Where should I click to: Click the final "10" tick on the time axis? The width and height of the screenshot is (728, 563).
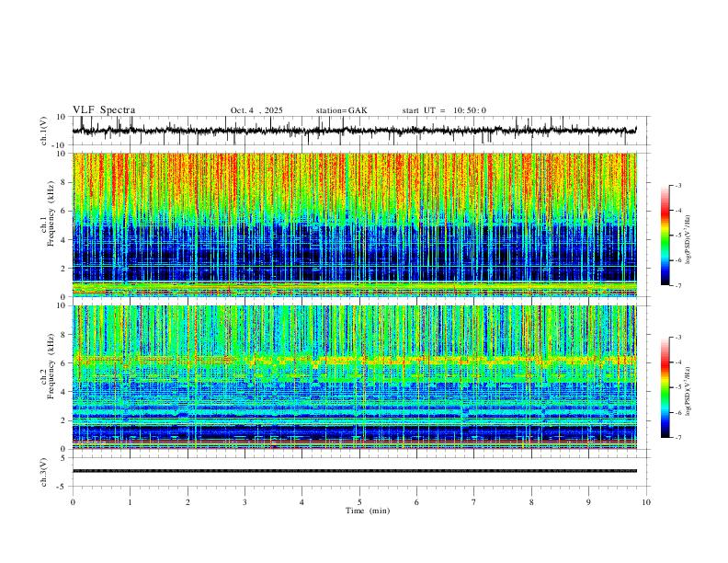click(x=646, y=502)
